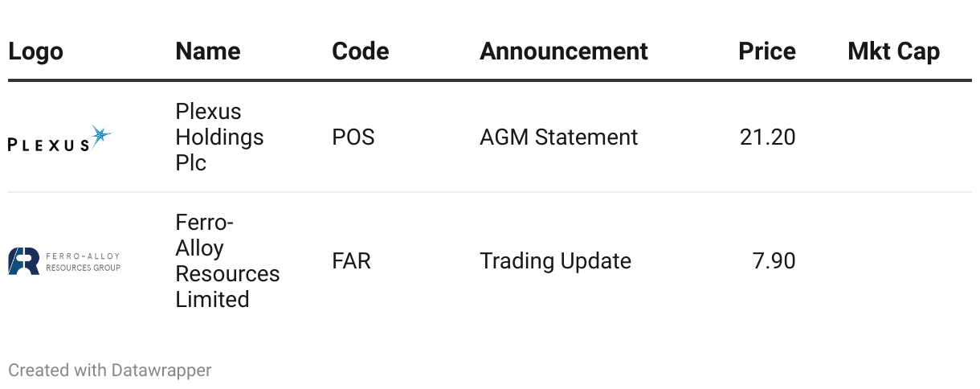Select the FAR ticker code
Screen dimensions: 980x389
(351, 261)
